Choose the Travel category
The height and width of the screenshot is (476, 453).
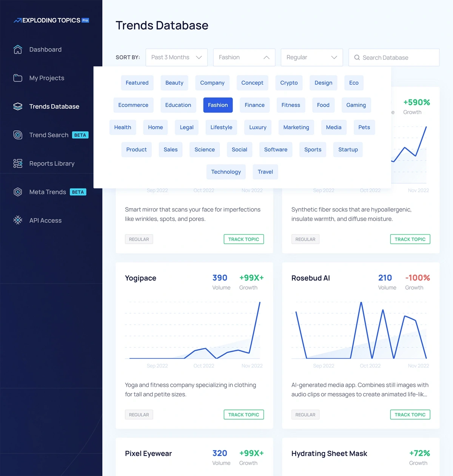tap(265, 172)
